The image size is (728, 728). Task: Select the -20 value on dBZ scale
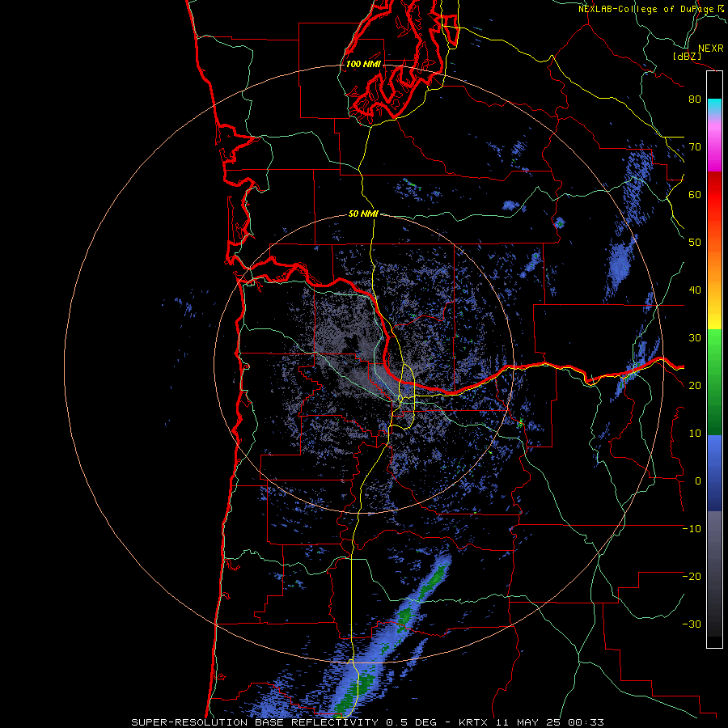pyautogui.click(x=692, y=576)
